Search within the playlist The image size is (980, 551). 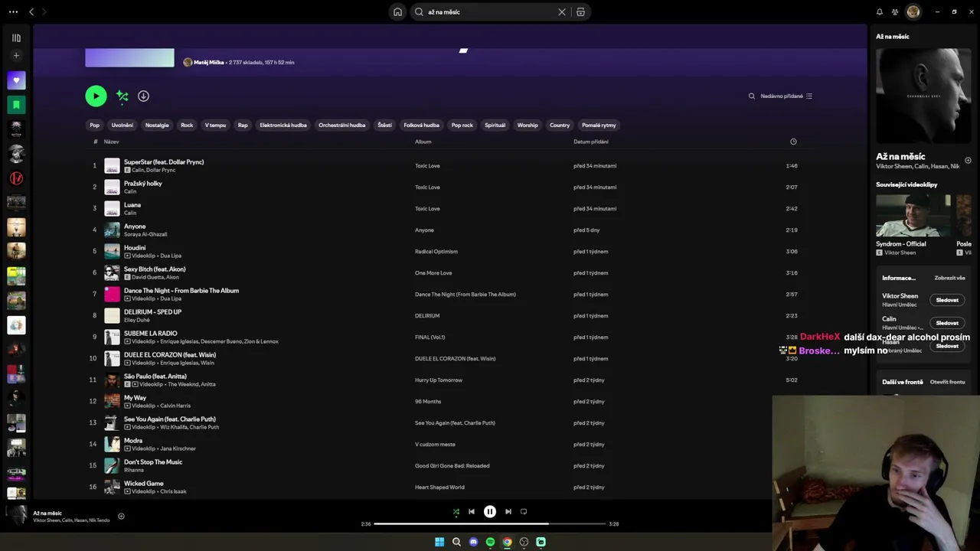(752, 96)
